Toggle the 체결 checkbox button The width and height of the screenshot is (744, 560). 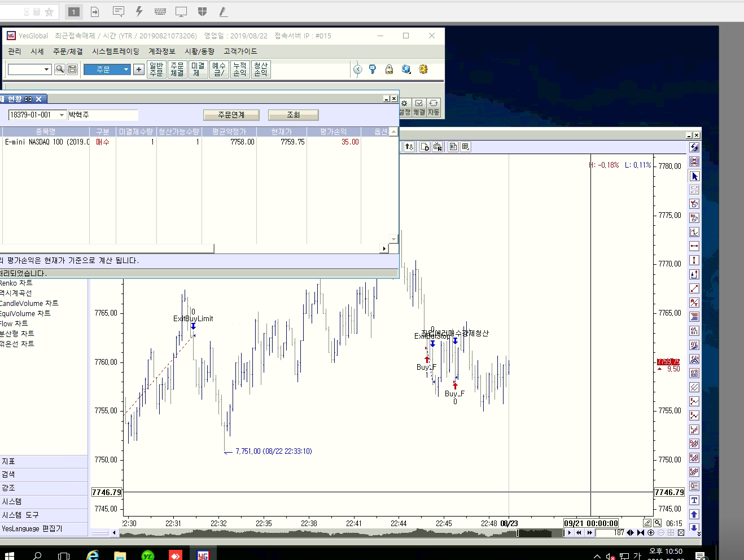point(419,107)
